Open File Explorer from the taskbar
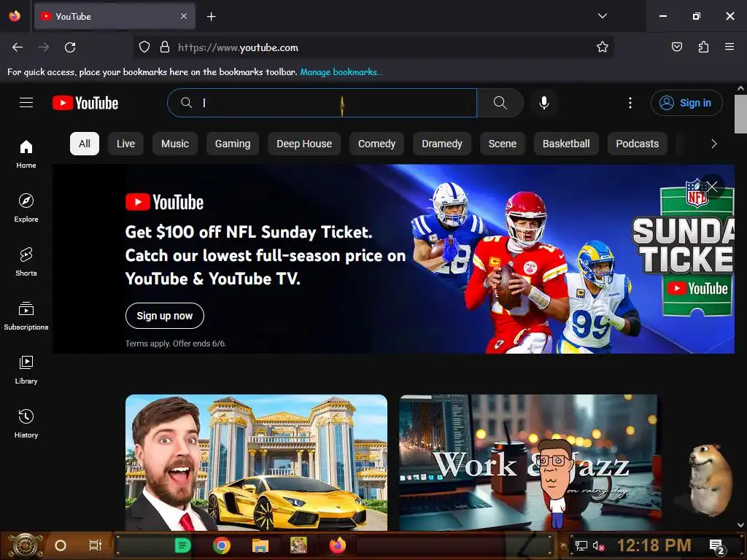The image size is (747, 560). pos(260,545)
